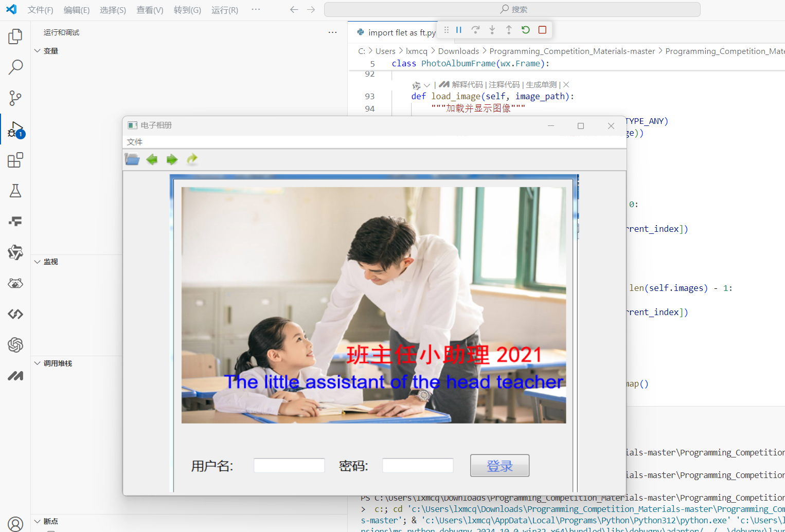Viewport: 785px width, 532px height.
Task: Open the 运行和调试 more actions menu
Action: coord(333,32)
